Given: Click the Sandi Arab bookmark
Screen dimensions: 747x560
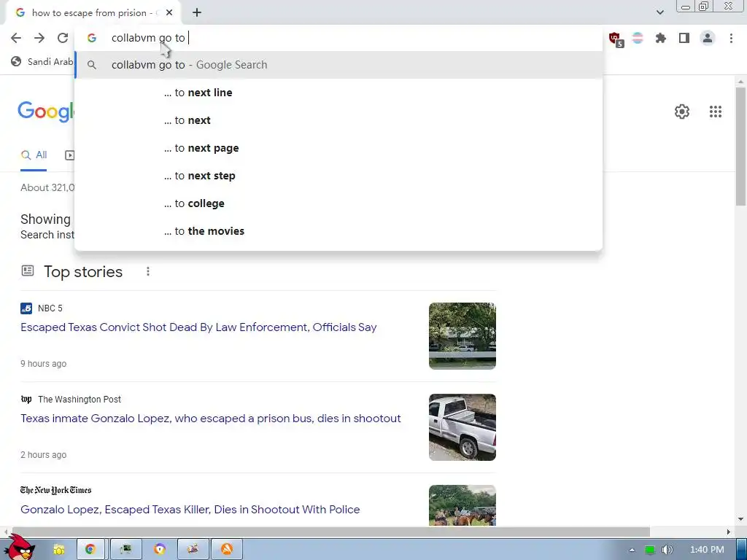Looking at the screenshot, I should coord(42,61).
